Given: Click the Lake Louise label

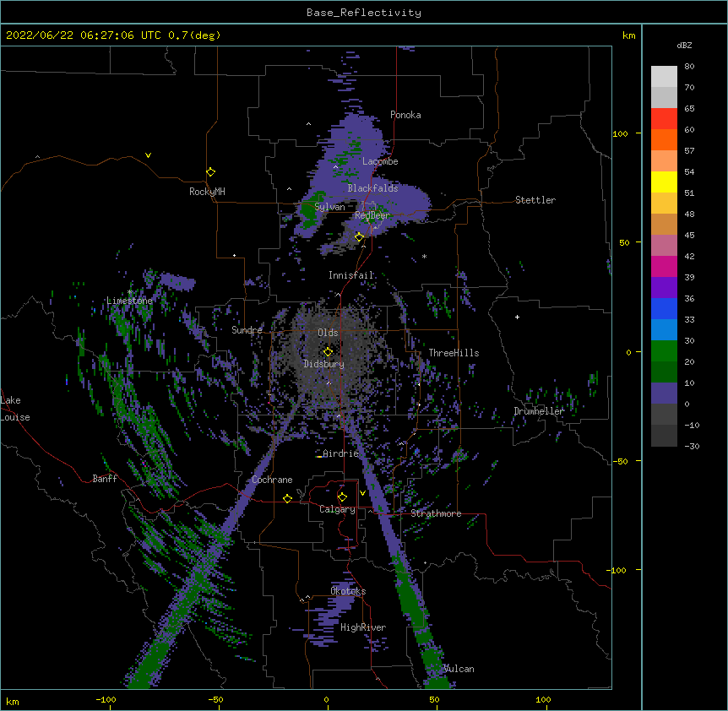Looking at the screenshot, I should point(15,409).
